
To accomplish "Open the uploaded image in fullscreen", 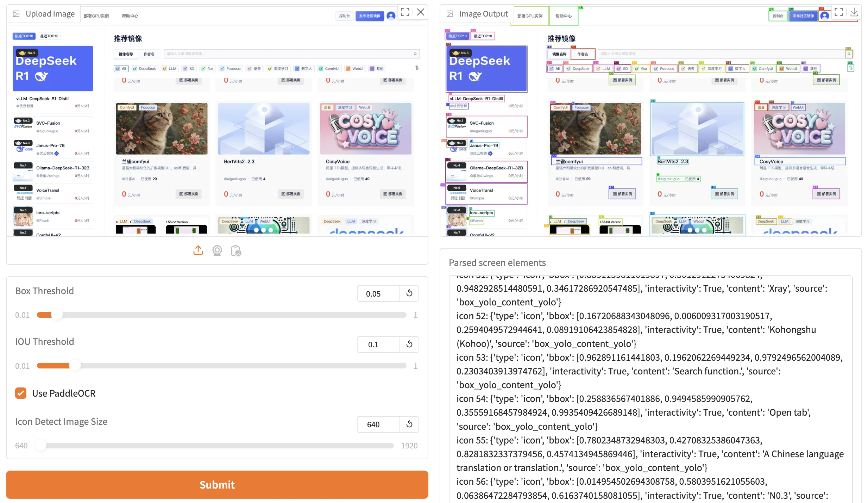I will point(405,12).
